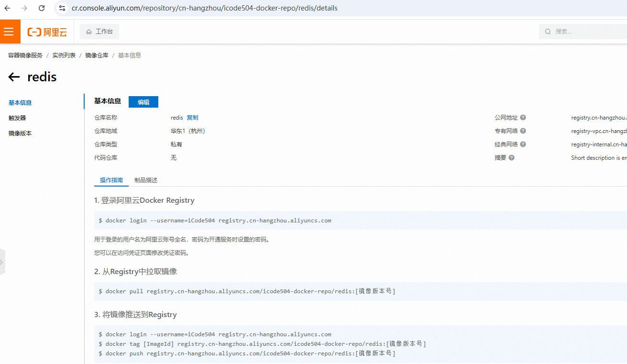Select the 操作指南 tab

(111, 180)
